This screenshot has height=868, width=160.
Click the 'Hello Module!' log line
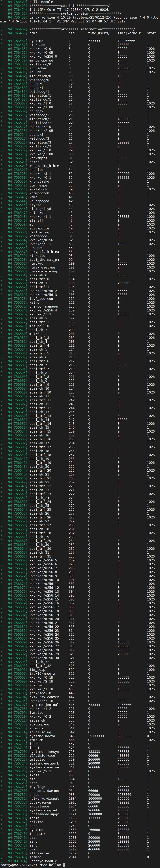pos(42,2)
